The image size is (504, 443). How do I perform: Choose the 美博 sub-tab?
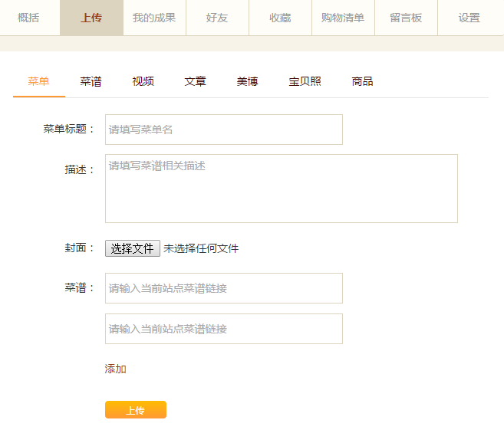pos(247,81)
